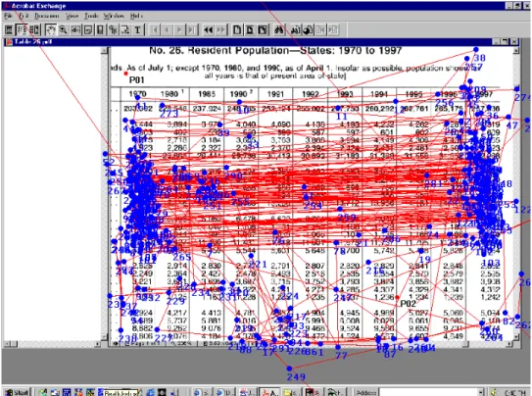Click the cell value 2,914
Screen dimensions: 532x396
click(x=176, y=266)
